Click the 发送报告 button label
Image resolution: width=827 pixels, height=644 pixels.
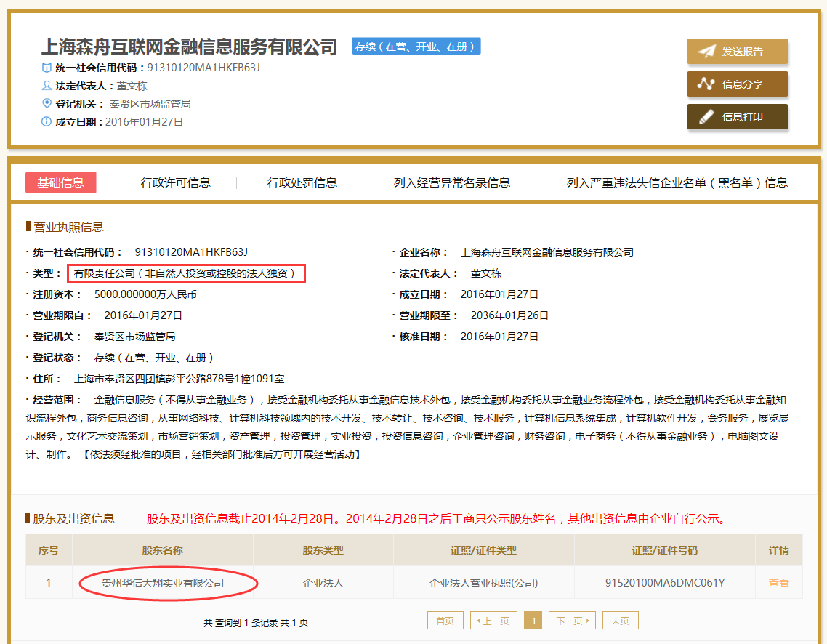coord(742,51)
